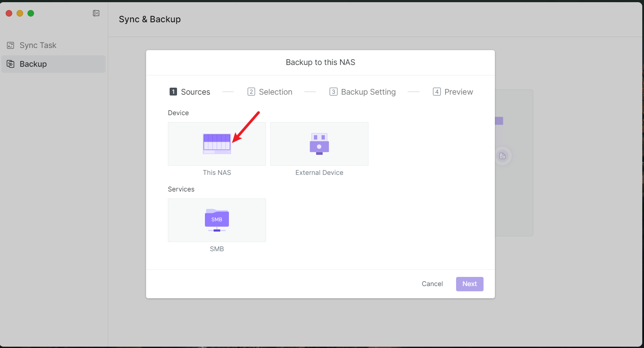Click the round file icon behind the dialog
This screenshot has height=348, width=644.
(502, 156)
